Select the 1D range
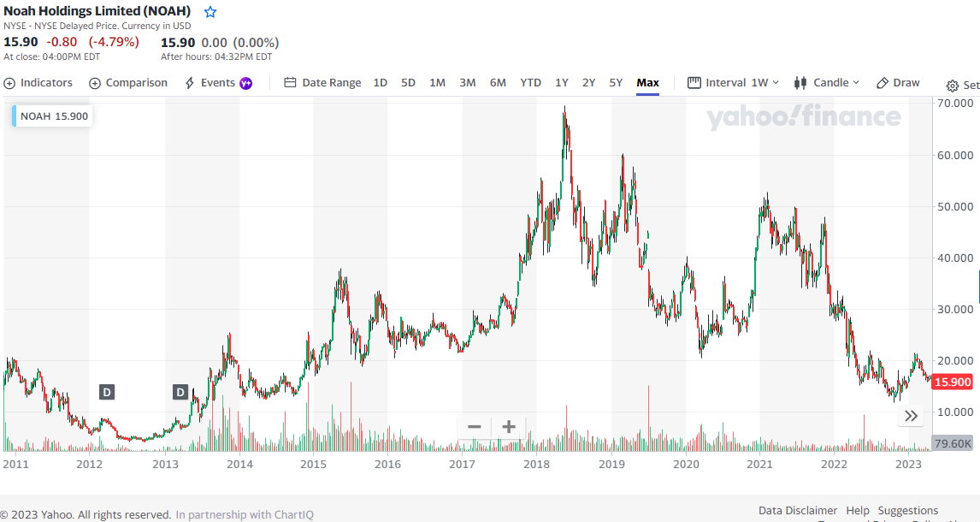 (x=380, y=82)
